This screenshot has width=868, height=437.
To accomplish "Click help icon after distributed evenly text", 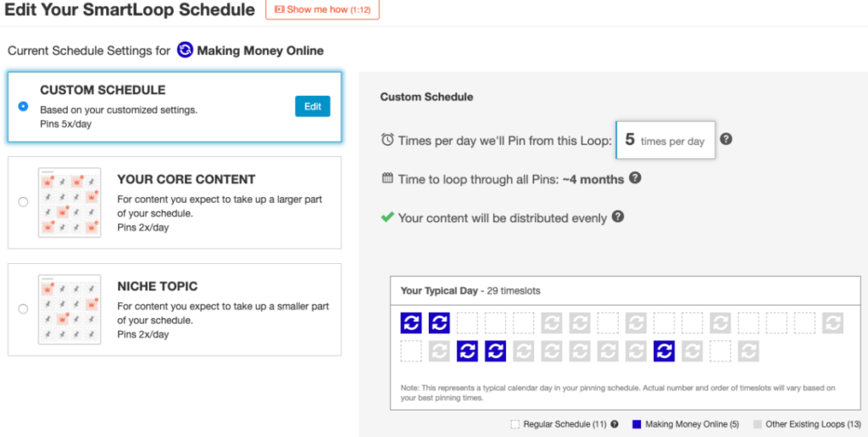I will coord(618,217).
